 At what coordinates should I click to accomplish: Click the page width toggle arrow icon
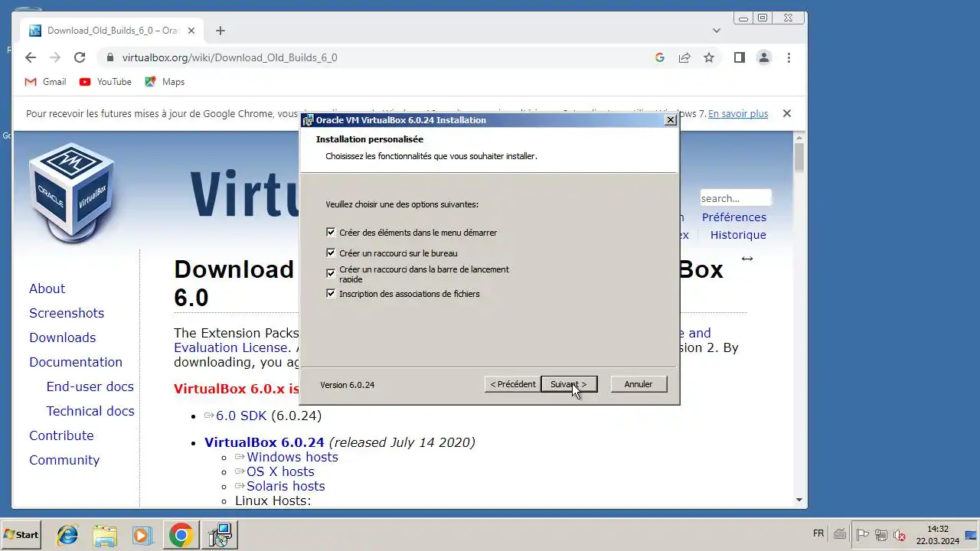click(x=747, y=259)
